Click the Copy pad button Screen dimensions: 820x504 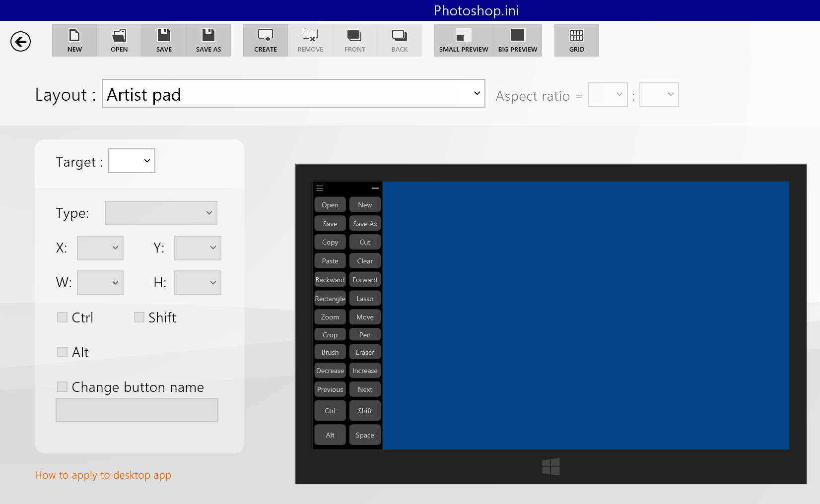[330, 242]
